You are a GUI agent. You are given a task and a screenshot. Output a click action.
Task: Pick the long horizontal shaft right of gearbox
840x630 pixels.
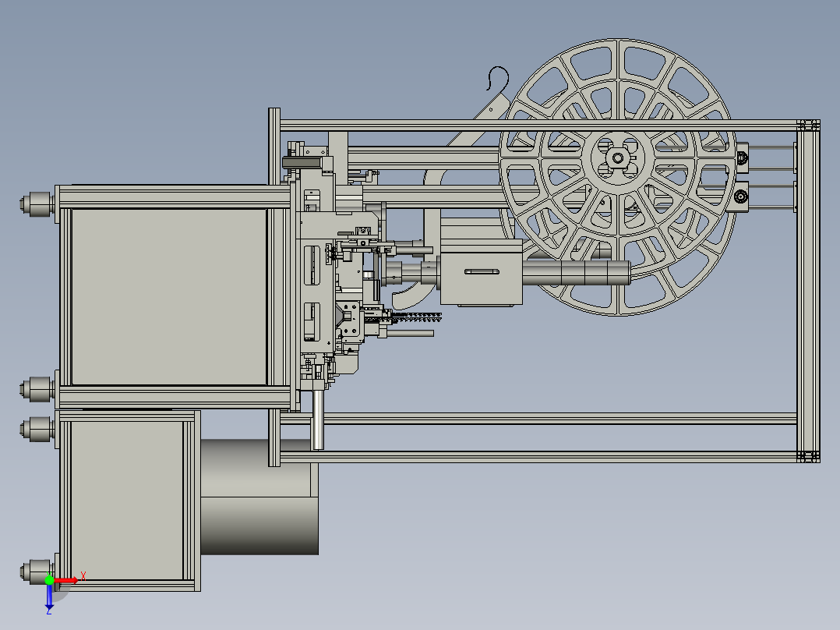(x=576, y=272)
